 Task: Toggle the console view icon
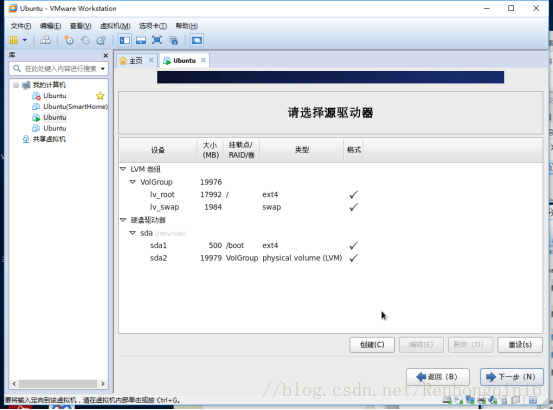[x=197, y=40]
